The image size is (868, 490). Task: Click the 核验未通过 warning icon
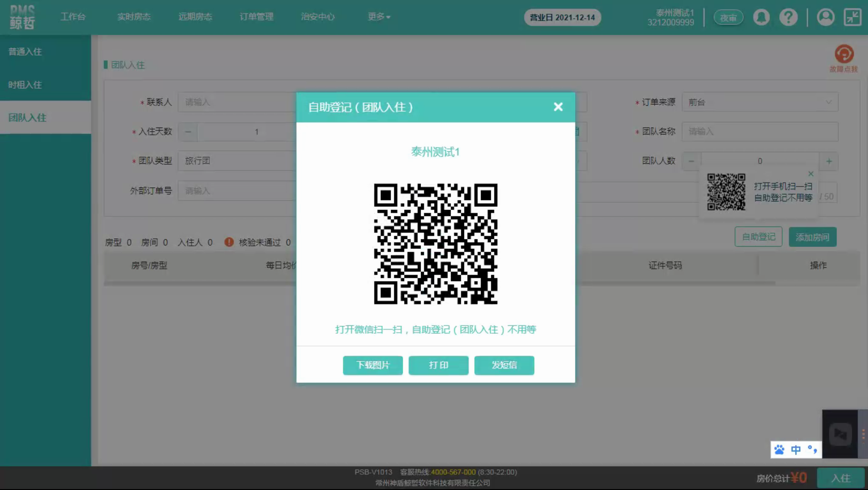click(x=229, y=242)
